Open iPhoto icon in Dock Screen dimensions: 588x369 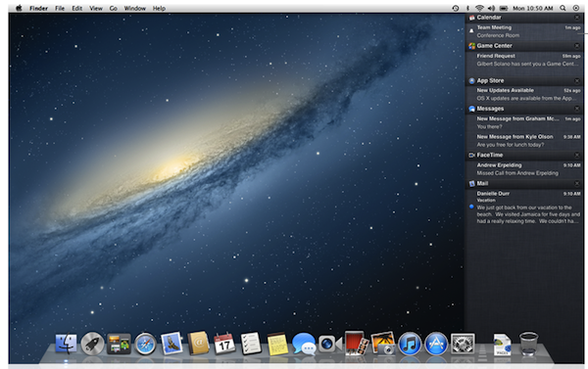383,344
